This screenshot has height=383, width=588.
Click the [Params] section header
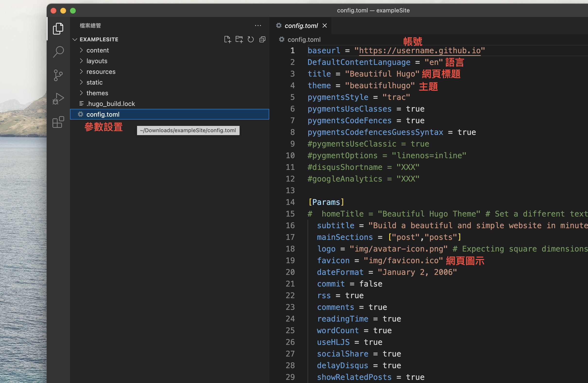click(x=326, y=202)
